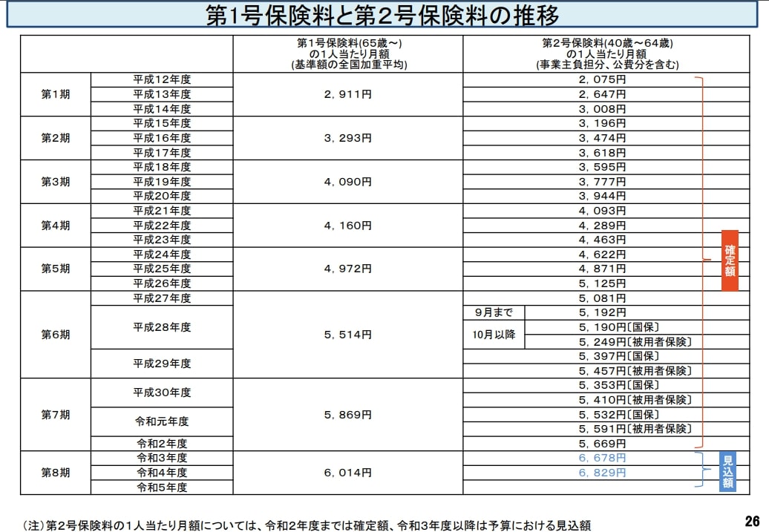The image size is (769, 532).
Task: Click the 令和5年度 cell
Action: click(x=162, y=487)
